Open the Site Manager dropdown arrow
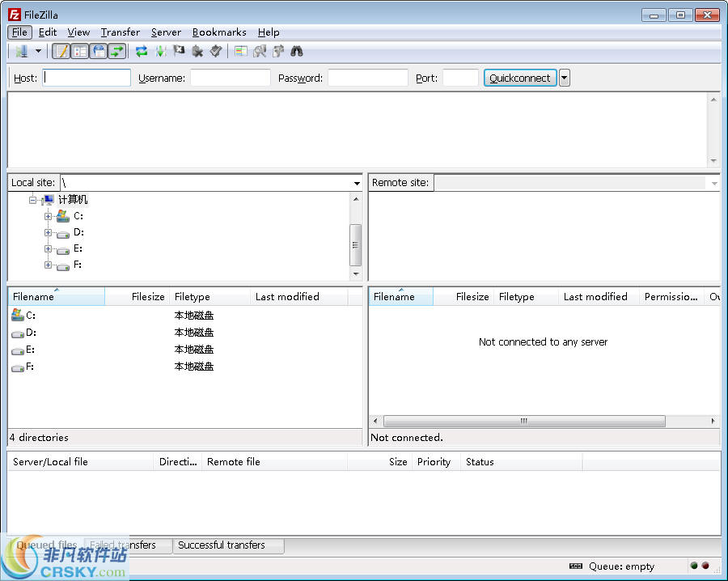 tap(39, 51)
